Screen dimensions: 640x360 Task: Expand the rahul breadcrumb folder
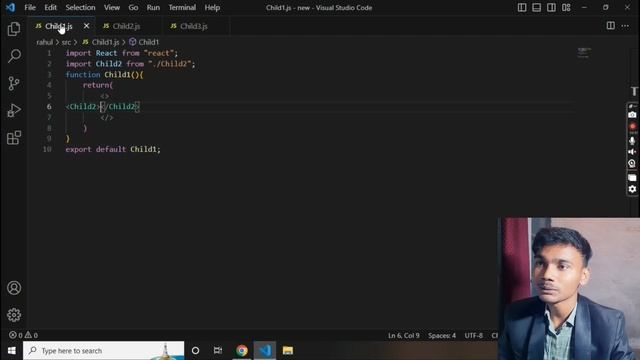[x=44, y=42]
